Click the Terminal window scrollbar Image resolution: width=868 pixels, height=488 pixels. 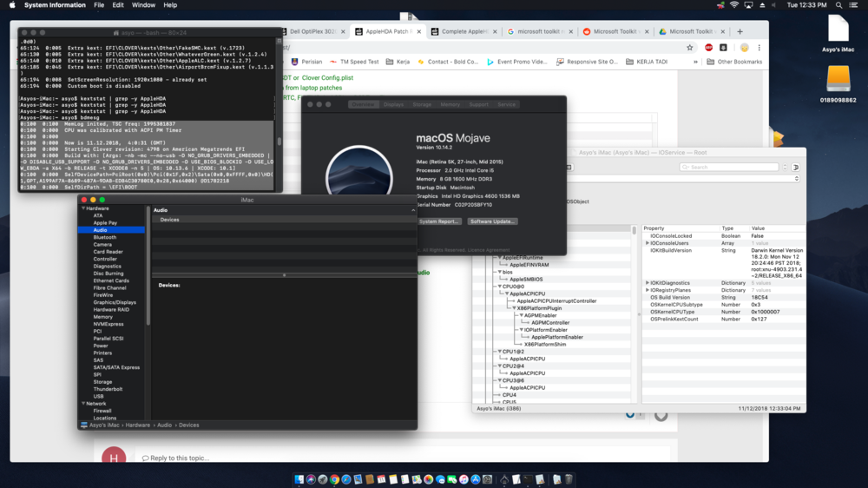click(x=279, y=142)
